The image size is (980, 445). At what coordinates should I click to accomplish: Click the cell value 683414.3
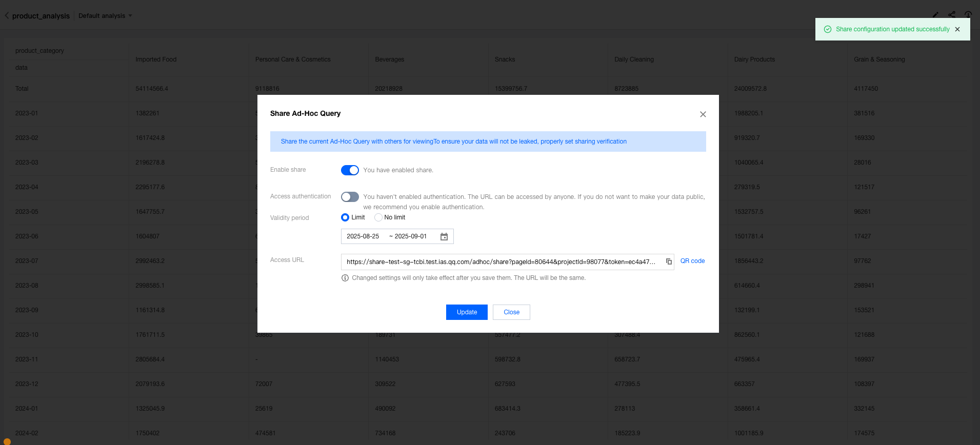point(507,409)
